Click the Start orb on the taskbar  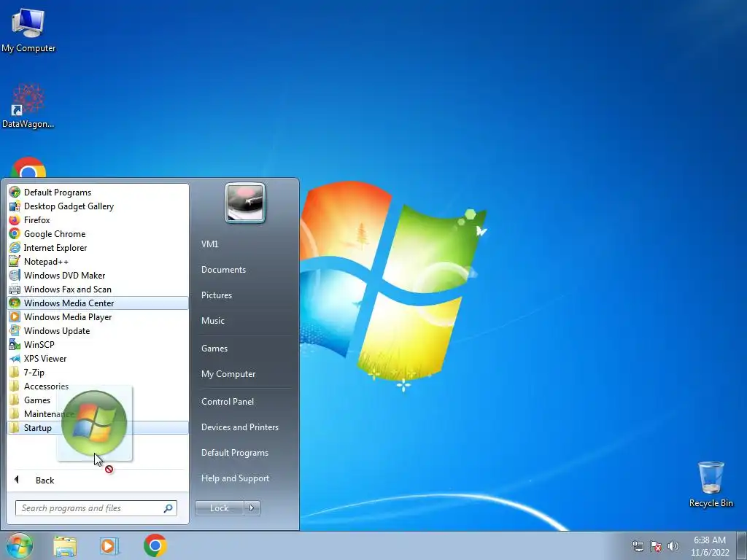(20, 545)
